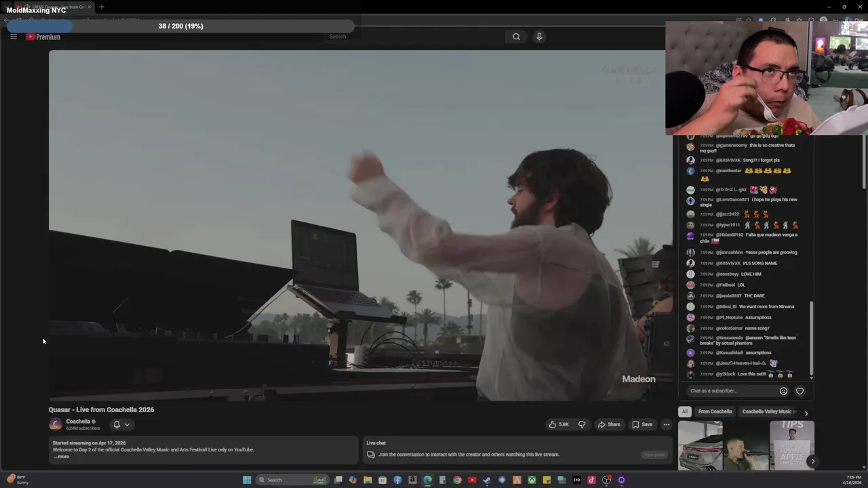
Task: Open the Windows Start menu
Action: 247,480
